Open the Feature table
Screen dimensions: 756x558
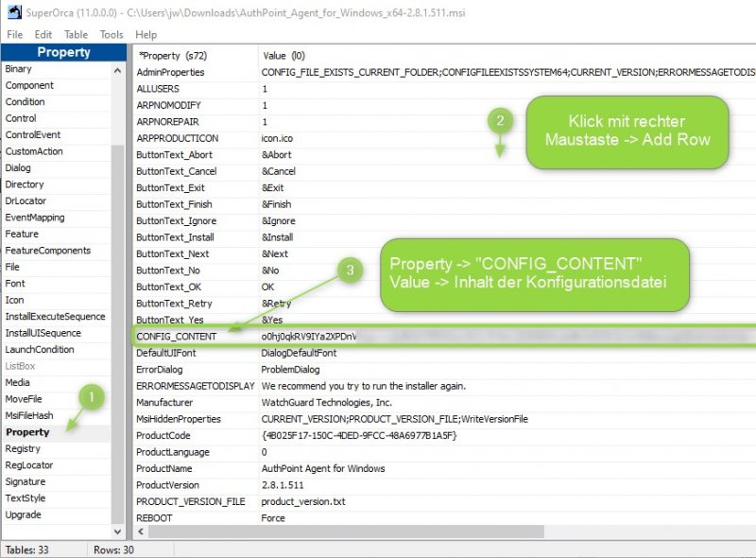pyautogui.click(x=25, y=234)
